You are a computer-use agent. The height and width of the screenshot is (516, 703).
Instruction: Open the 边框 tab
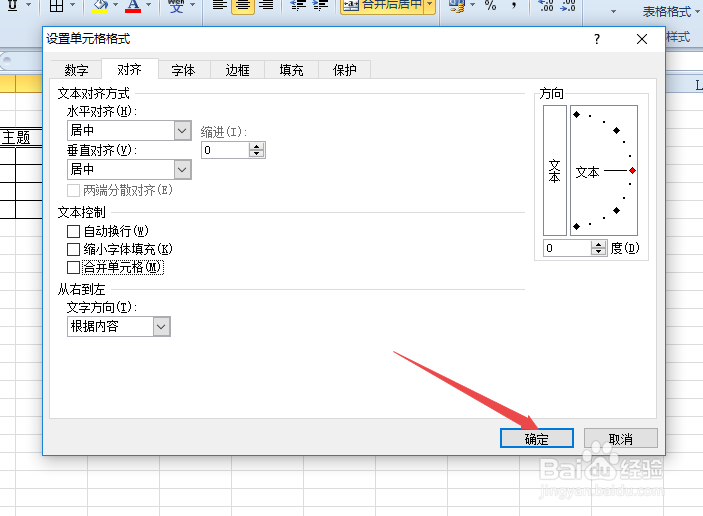click(237, 70)
